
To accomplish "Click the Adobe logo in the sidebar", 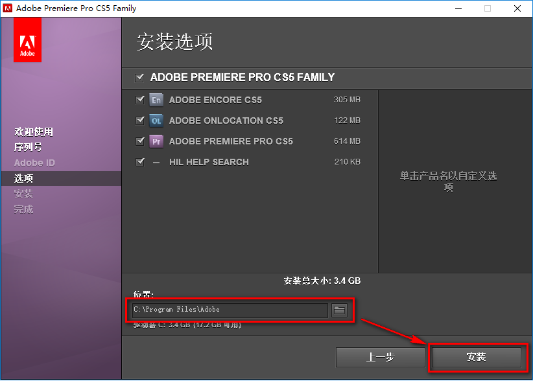I will (x=27, y=40).
